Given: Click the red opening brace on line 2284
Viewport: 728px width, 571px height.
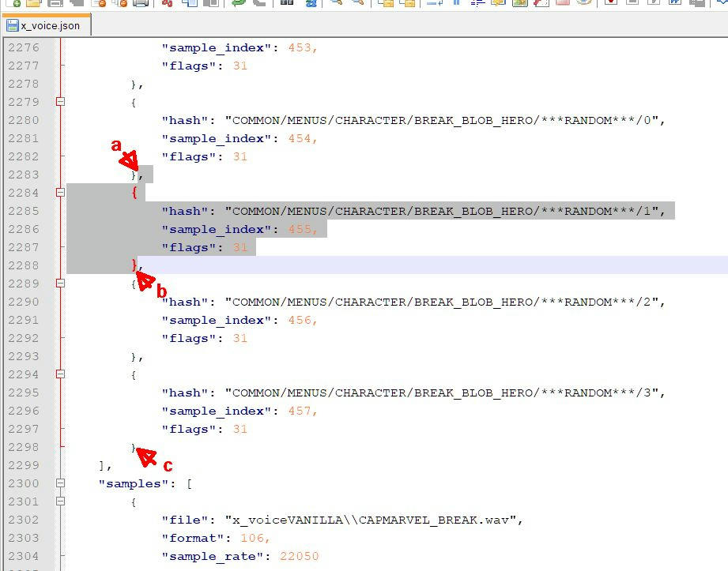Looking at the screenshot, I should 134,193.
